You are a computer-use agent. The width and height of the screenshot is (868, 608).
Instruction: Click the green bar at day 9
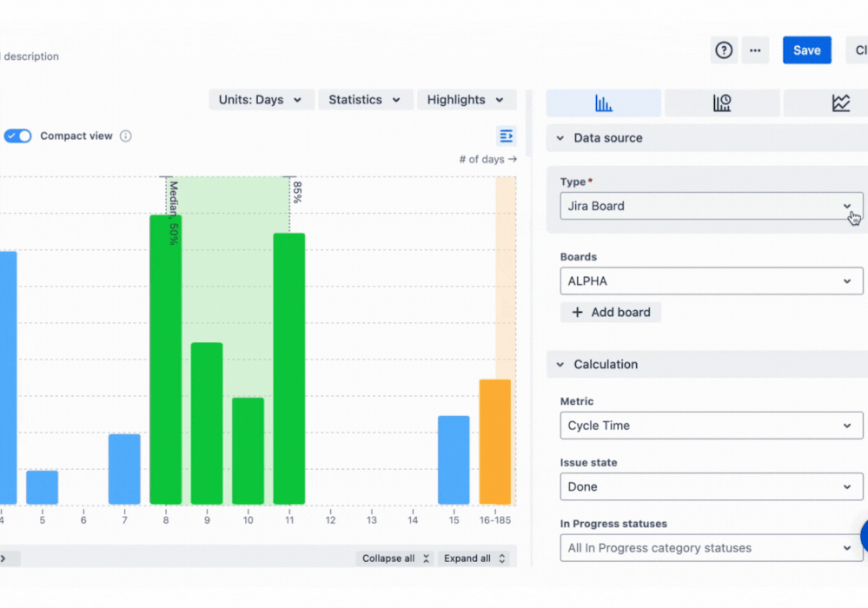[x=207, y=424]
